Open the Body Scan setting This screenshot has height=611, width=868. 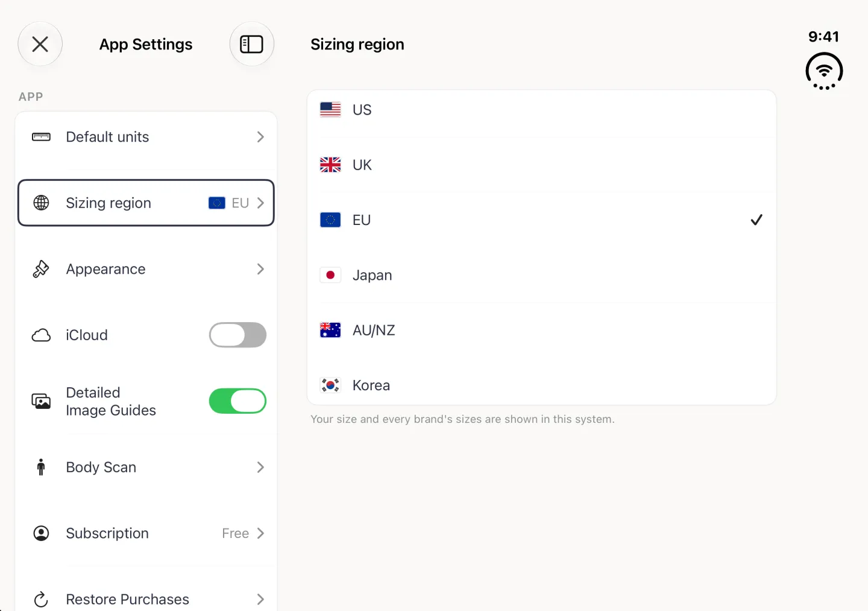[146, 467]
